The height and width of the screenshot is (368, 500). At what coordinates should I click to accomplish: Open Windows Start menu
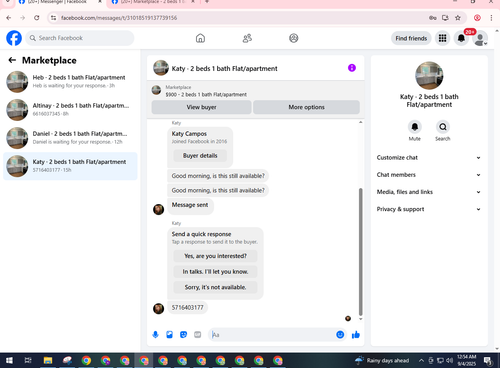pyautogui.click(x=9, y=360)
